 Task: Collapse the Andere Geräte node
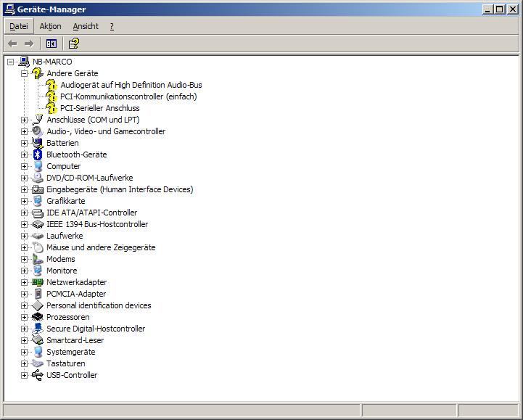pos(24,73)
